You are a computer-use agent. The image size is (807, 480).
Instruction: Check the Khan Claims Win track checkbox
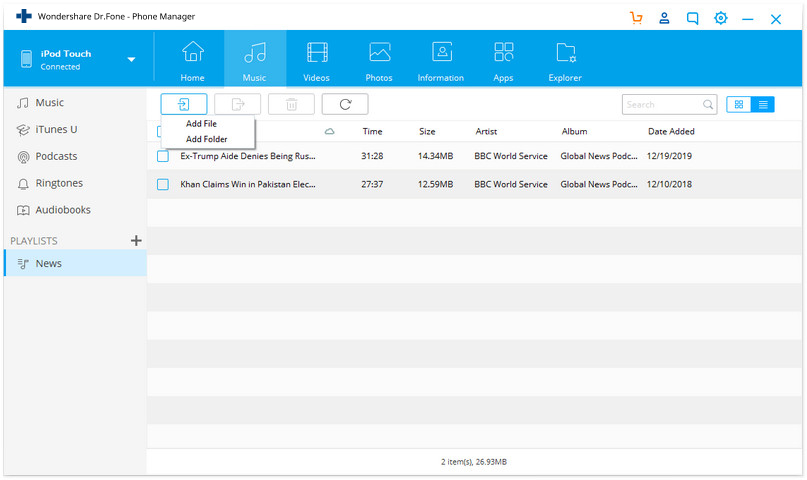click(163, 184)
